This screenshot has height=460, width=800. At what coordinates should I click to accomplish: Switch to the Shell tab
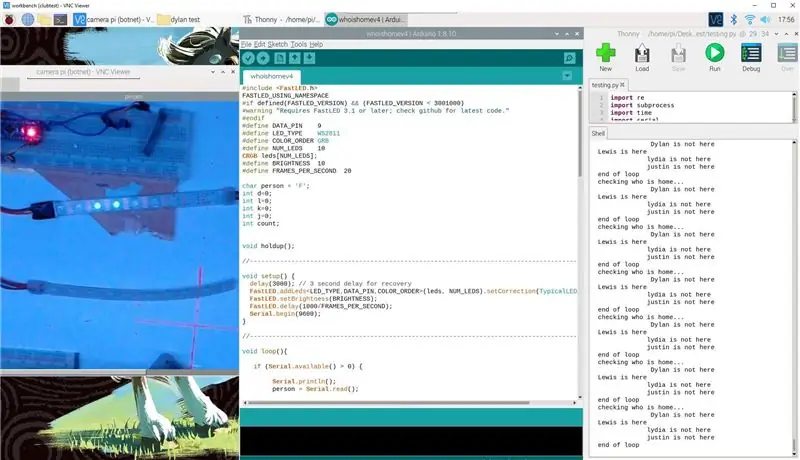click(598, 134)
